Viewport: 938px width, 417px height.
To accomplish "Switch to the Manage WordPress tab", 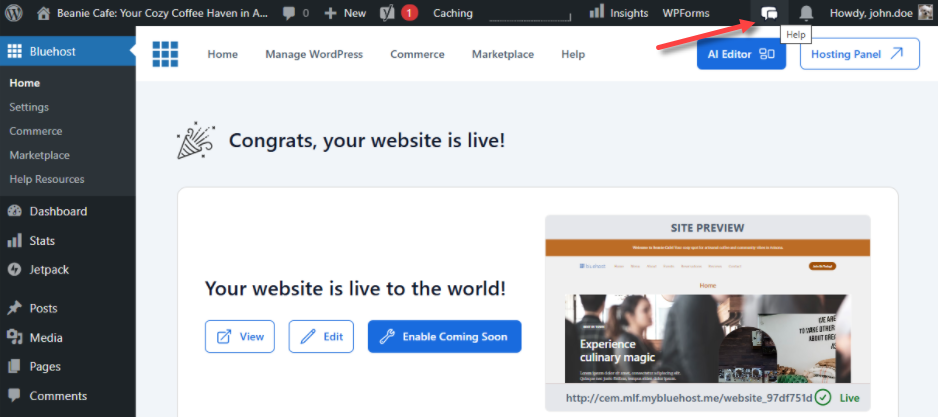I will (314, 54).
